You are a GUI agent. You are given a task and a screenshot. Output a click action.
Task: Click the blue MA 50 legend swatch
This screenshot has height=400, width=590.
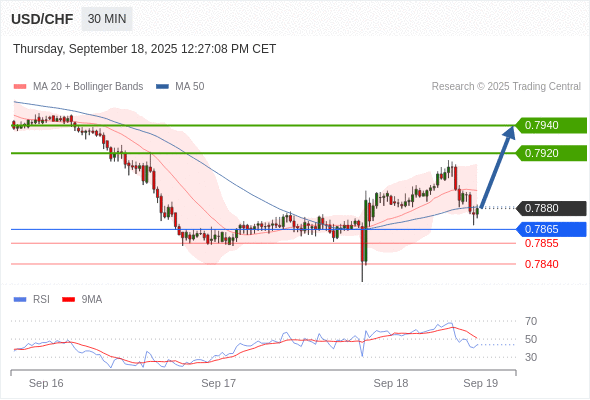162,87
